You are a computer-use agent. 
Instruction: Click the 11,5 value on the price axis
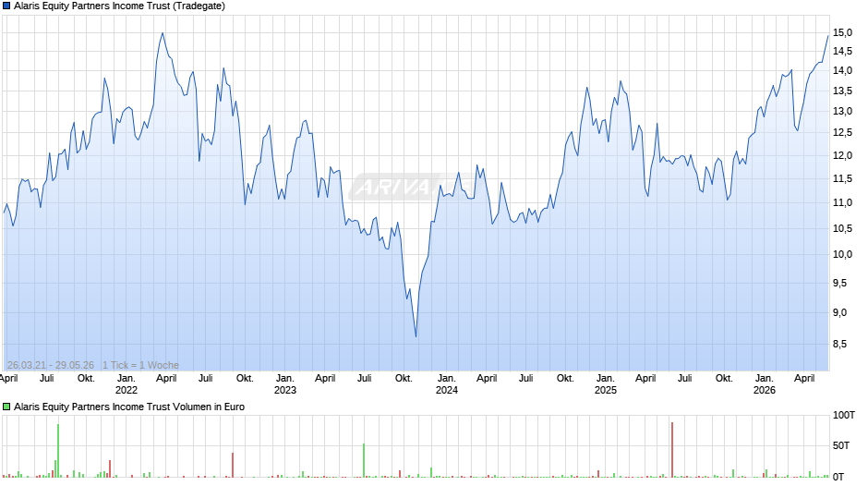point(842,178)
